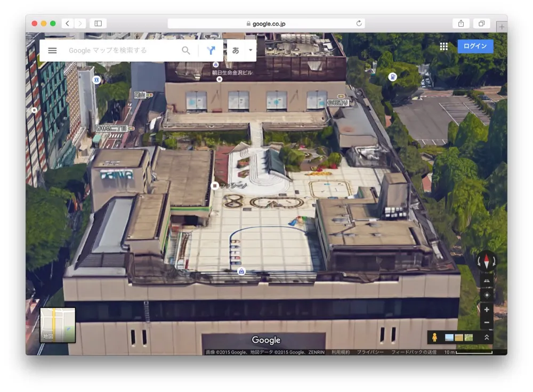Zoom in with the plus icon

tap(487, 309)
